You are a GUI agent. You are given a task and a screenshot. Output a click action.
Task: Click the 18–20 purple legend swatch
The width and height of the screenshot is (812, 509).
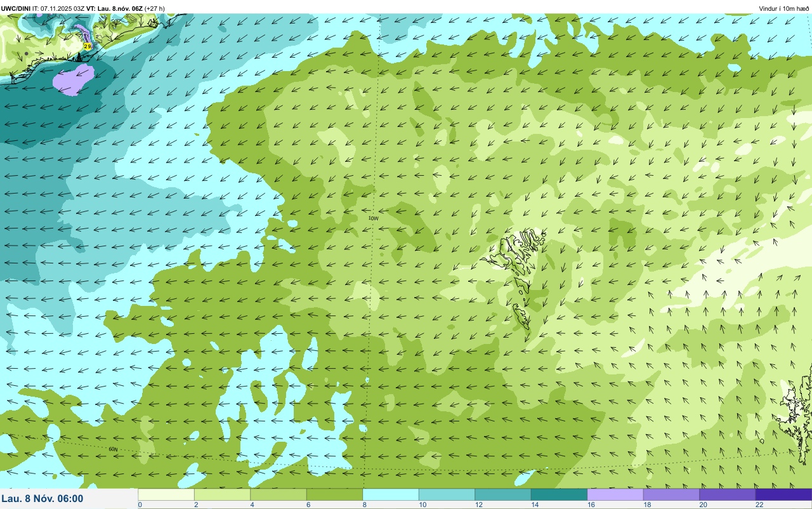pyautogui.click(x=671, y=494)
